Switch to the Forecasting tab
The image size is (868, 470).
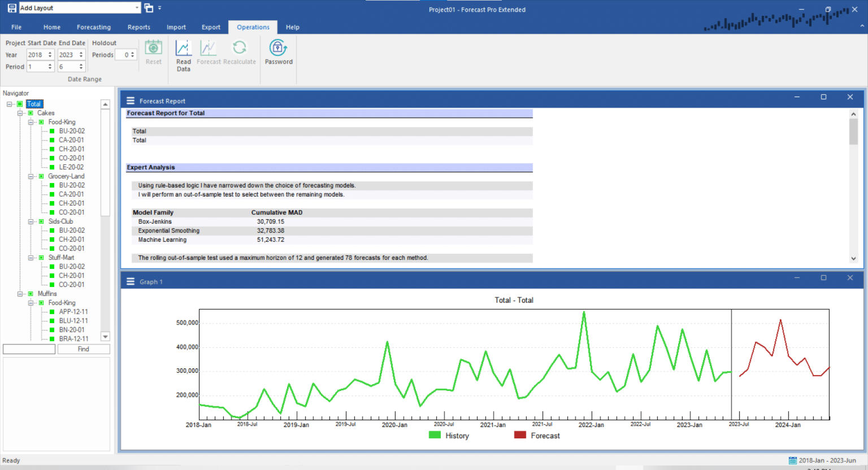coord(94,27)
